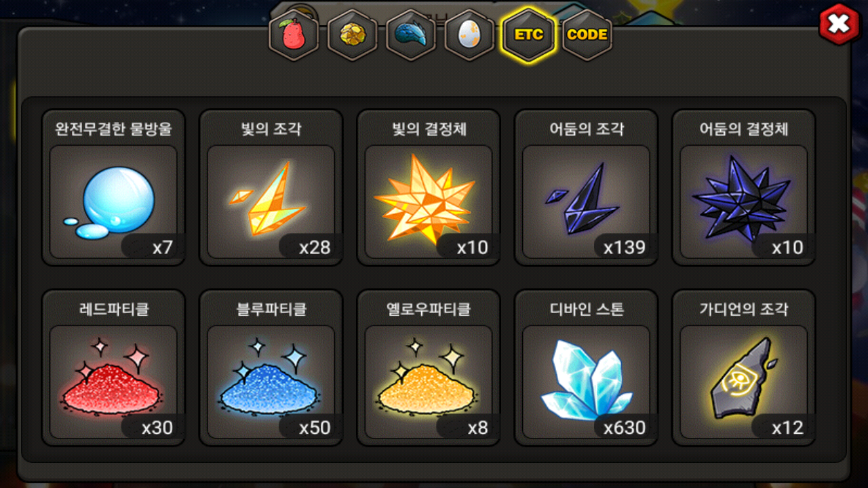Open the CODE tab

pos(587,35)
